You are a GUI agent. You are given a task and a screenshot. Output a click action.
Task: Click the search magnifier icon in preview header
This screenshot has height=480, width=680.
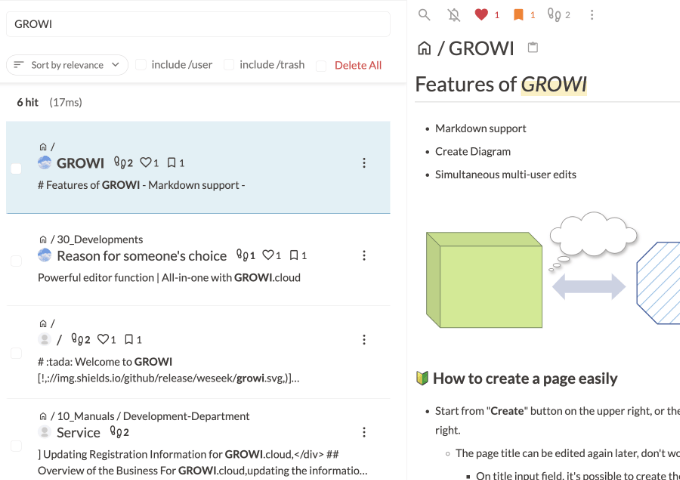click(x=425, y=15)
